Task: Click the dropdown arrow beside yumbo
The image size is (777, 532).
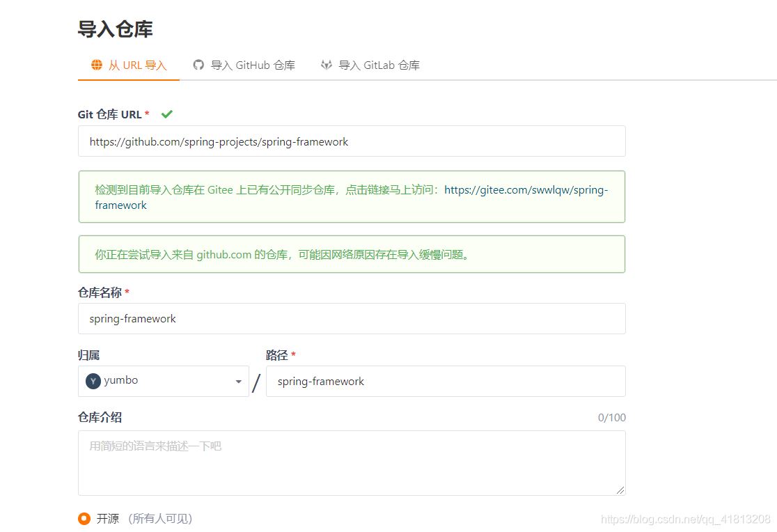Action: tap(237, 381)
